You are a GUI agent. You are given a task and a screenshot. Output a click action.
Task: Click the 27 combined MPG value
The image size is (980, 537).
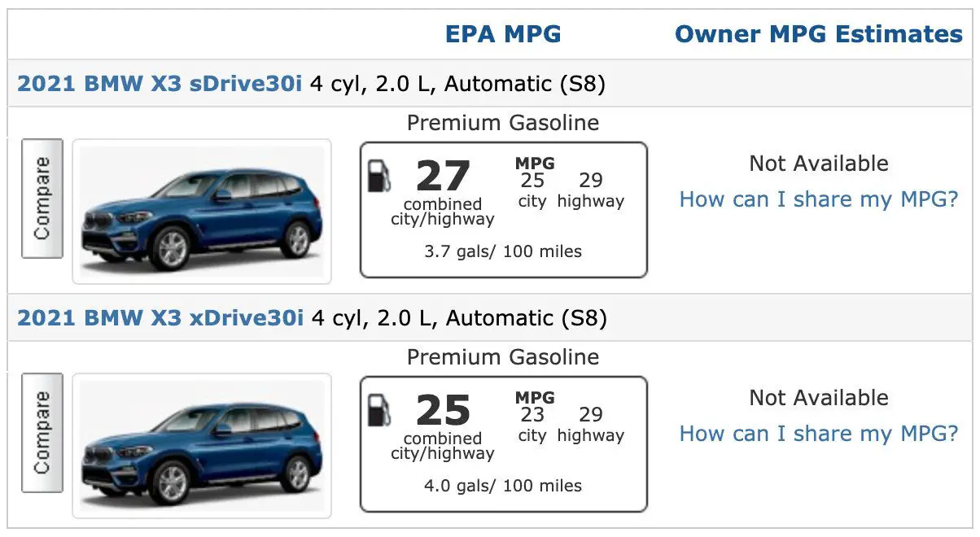[x=443, y=176]
